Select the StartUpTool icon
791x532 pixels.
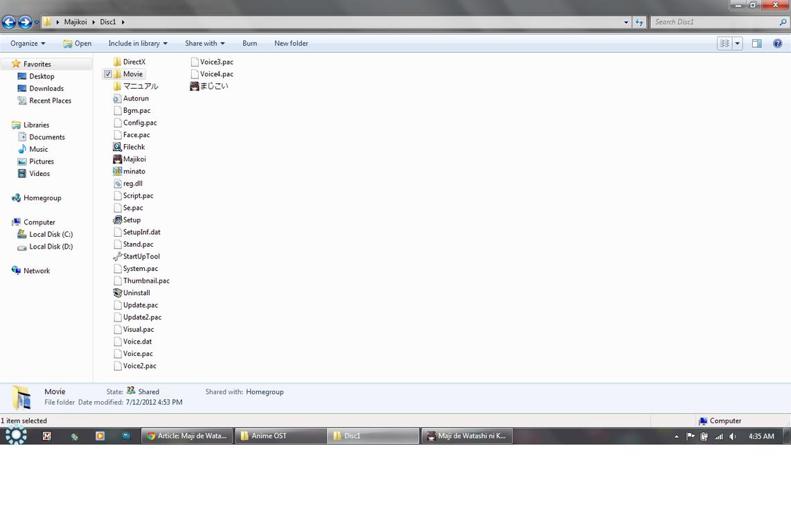(x=118, y=256)
